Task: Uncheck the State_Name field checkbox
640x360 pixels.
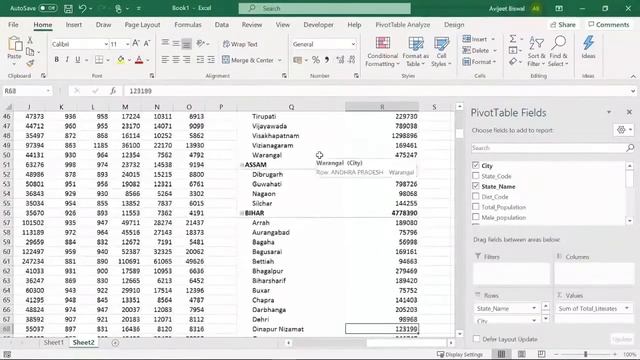Action: [x=476, y=186]
